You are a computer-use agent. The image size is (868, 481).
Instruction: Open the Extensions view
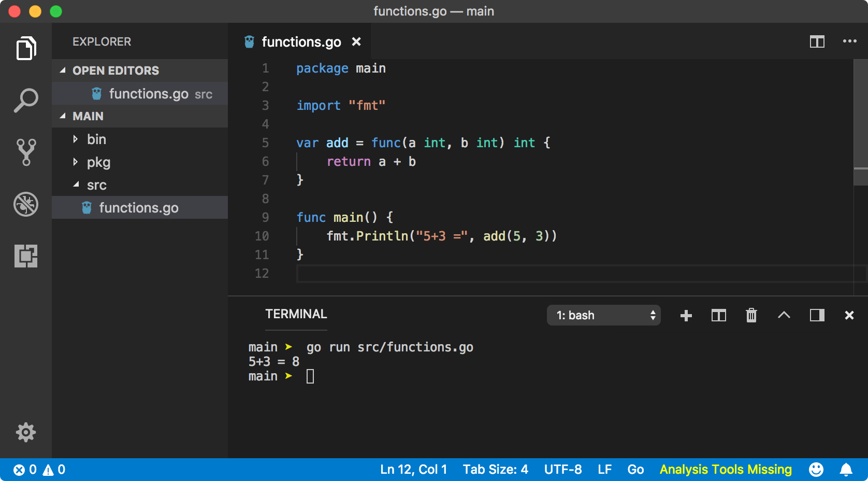point(26,256)
